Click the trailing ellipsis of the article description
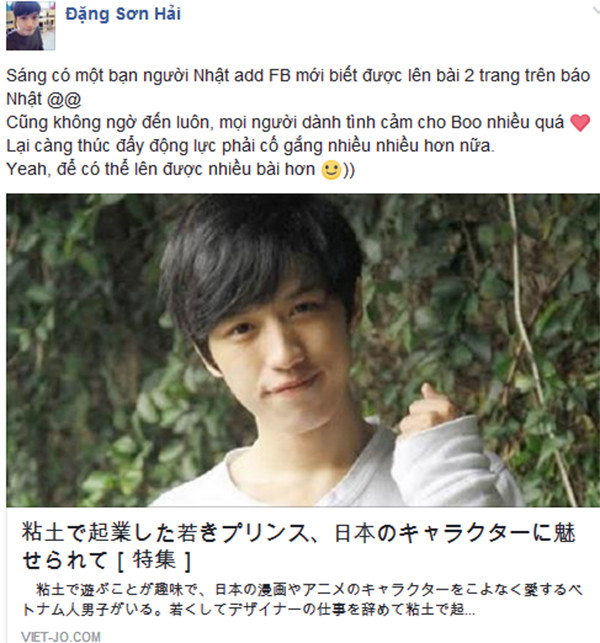The width and height of the screenshot is (600, 643). tap(470, 613)
